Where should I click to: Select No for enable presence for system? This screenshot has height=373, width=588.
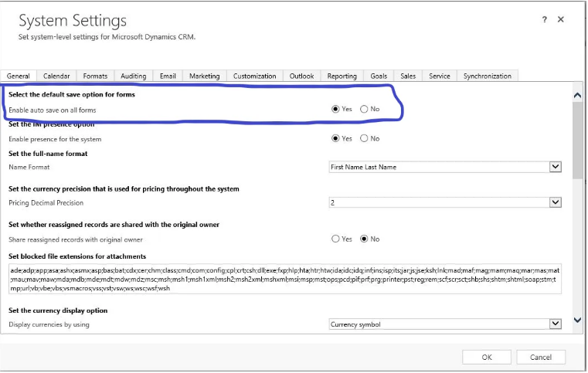tap(364, 138)
